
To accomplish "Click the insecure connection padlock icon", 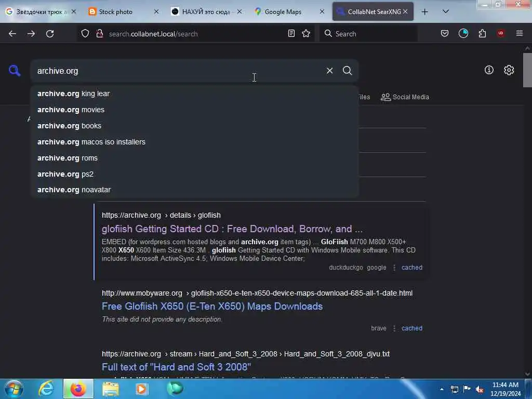I will 99,34.
